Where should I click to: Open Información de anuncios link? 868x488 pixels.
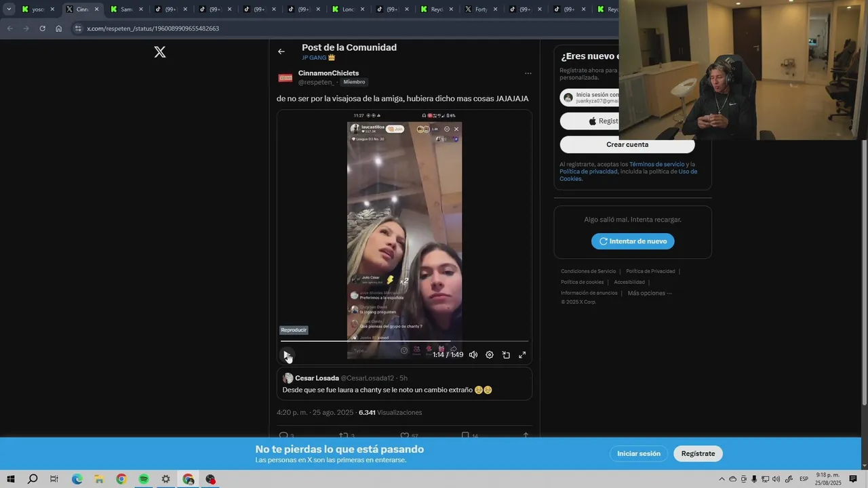[589, 293]
